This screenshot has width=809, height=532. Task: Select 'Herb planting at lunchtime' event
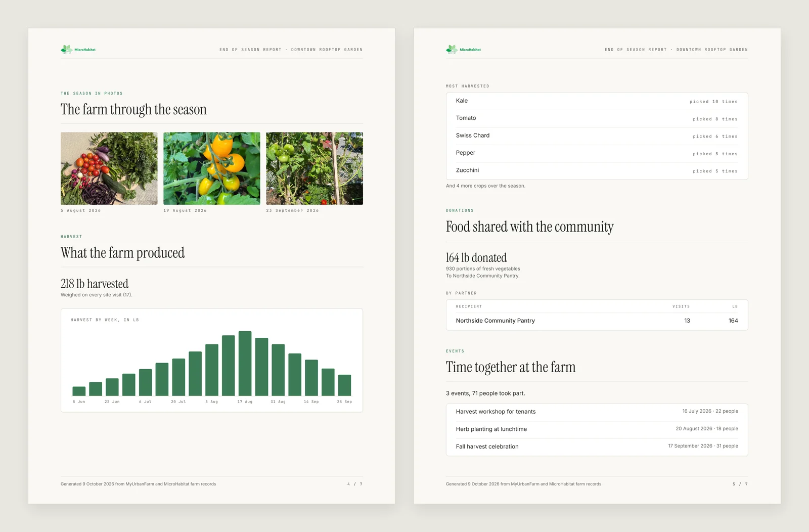pos(597,429)
